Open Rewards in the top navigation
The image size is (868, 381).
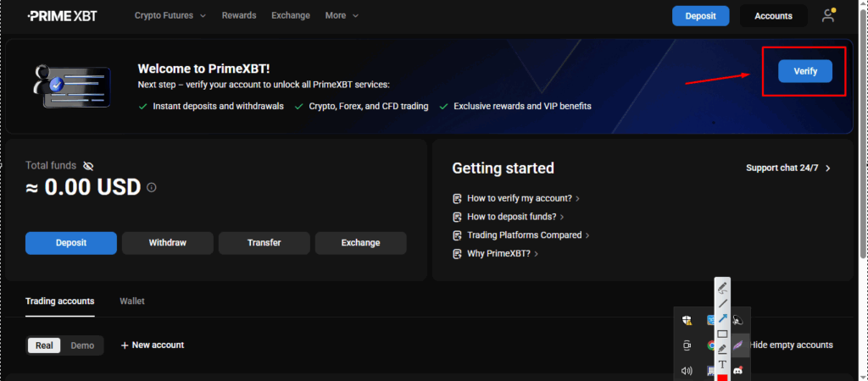[239, 16]
